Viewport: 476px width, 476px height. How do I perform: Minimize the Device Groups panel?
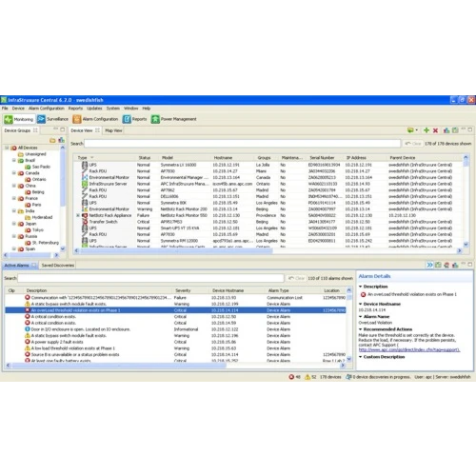click(55, 129)
